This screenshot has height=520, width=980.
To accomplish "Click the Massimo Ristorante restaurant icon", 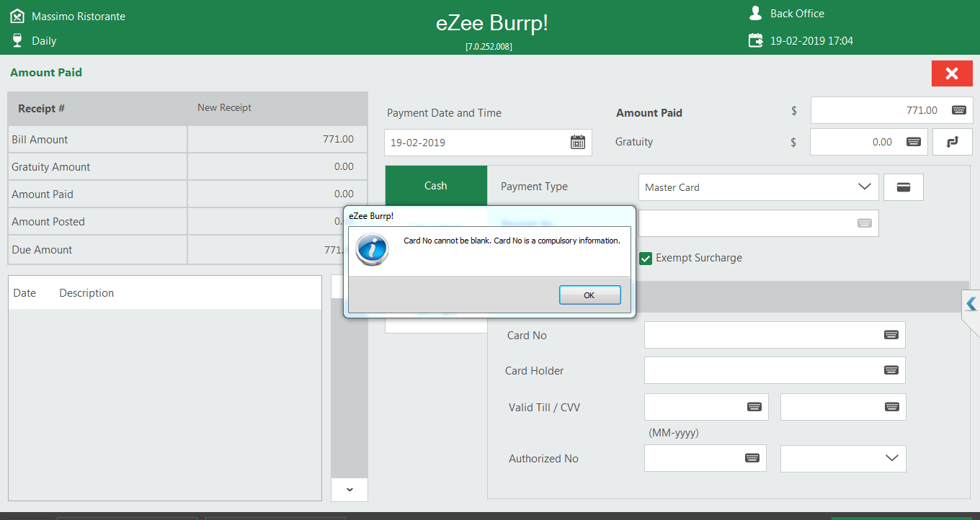I will (x=17, y=16).
